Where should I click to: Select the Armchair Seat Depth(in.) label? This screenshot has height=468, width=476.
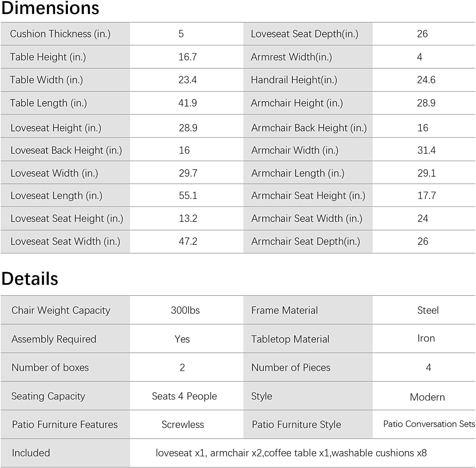[306, 241]
